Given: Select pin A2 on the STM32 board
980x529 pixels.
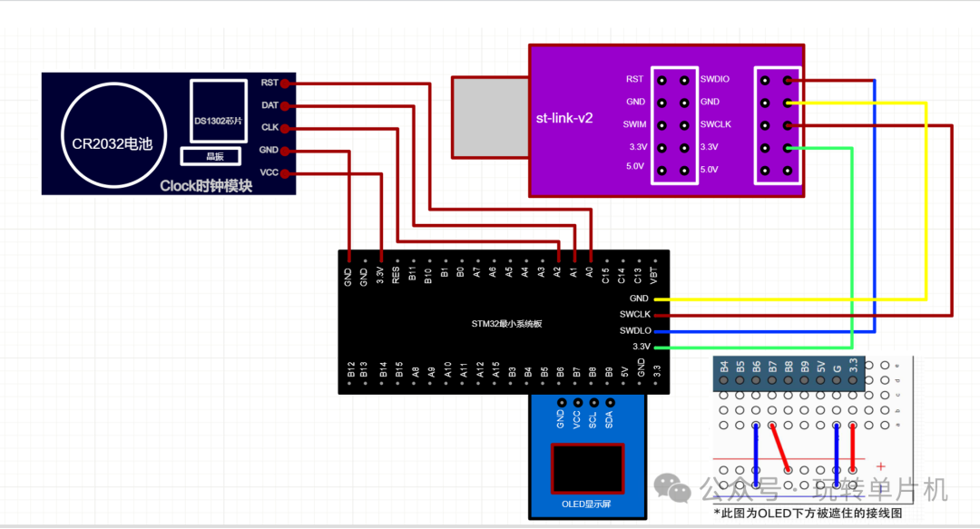Looking at the screenshot, I should point(557,272).
